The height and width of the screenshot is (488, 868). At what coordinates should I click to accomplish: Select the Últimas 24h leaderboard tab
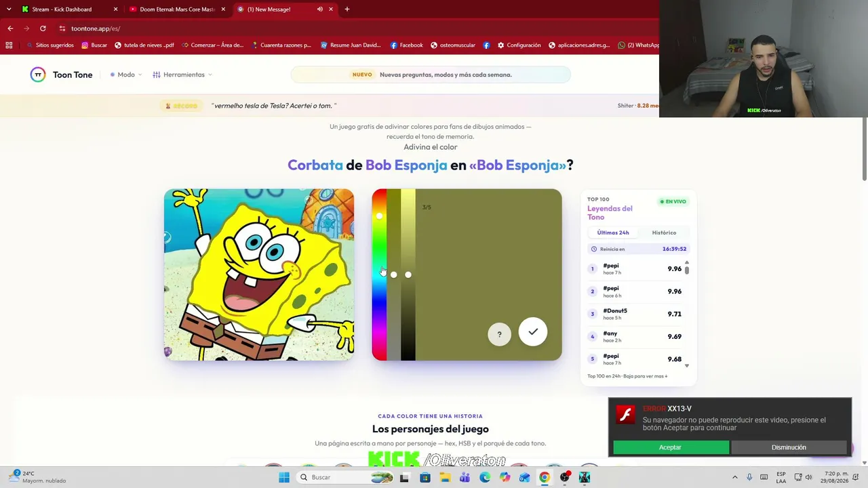pyautogui.click(x=613, y=232)
